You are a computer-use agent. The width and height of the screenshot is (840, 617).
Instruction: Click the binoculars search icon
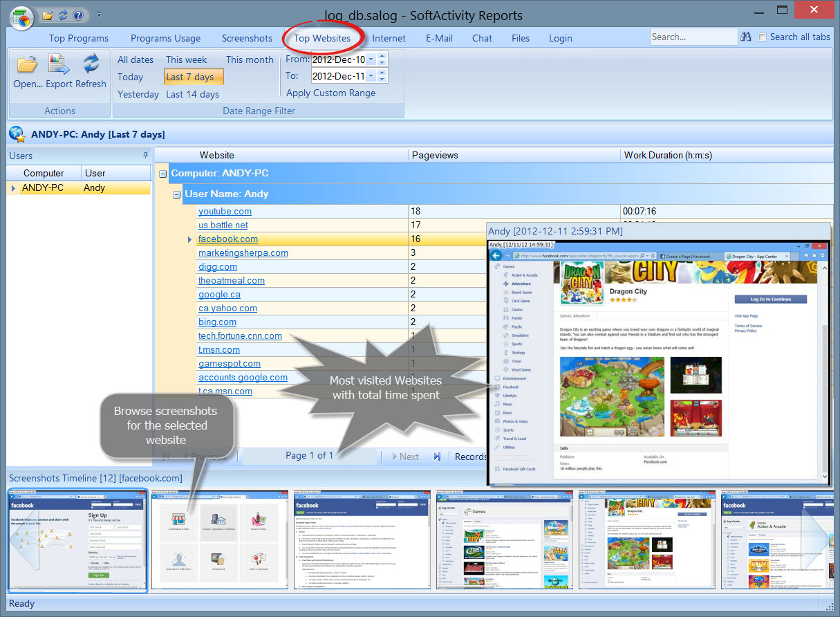[x=745, y=36]
